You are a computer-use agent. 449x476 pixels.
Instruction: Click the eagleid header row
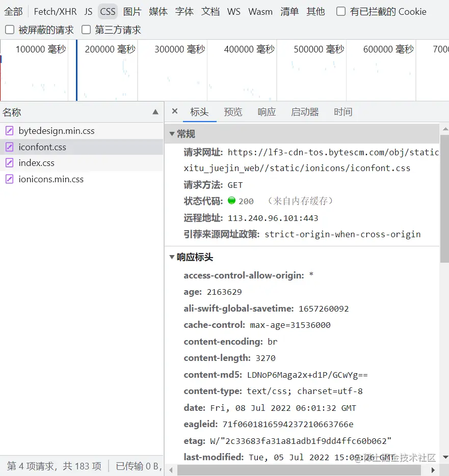(x=269, y=424)
